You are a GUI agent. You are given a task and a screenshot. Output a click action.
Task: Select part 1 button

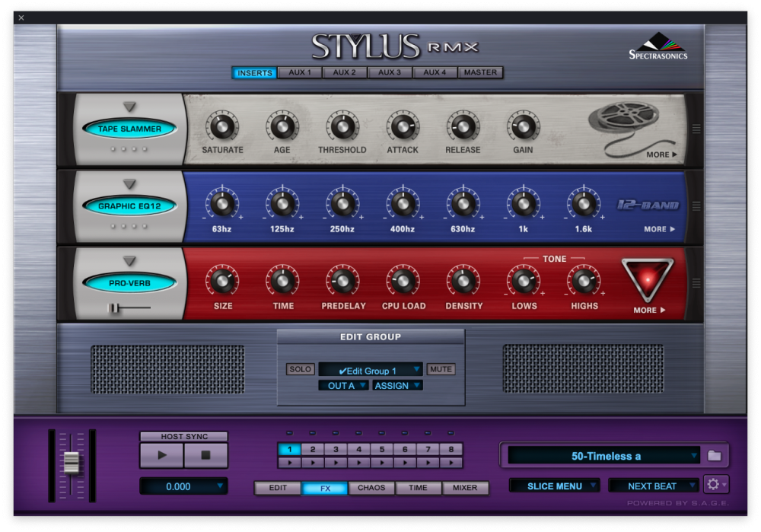(290, 450)
